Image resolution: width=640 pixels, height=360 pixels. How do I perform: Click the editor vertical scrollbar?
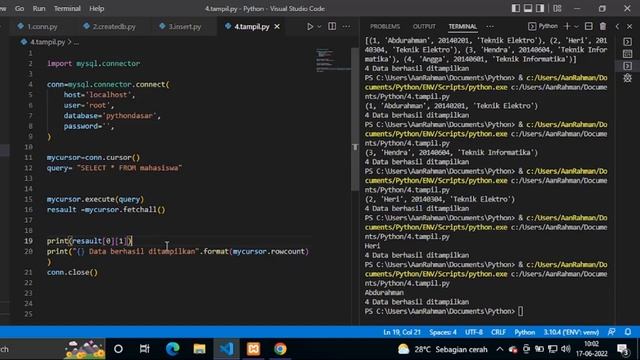coord(355,119)
